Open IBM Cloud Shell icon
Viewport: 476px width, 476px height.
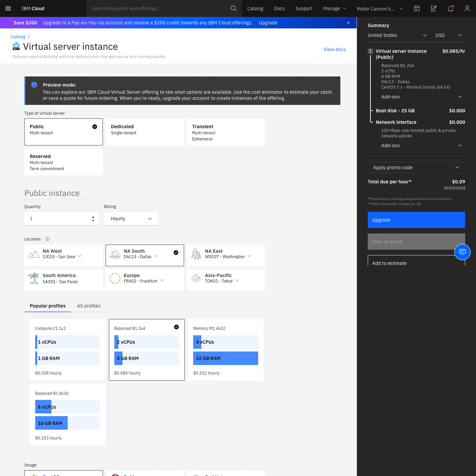pos(417,8)
